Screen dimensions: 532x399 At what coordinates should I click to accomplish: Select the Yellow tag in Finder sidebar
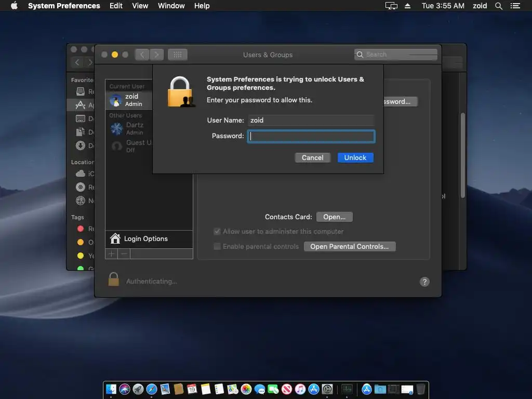click(81, 256)
